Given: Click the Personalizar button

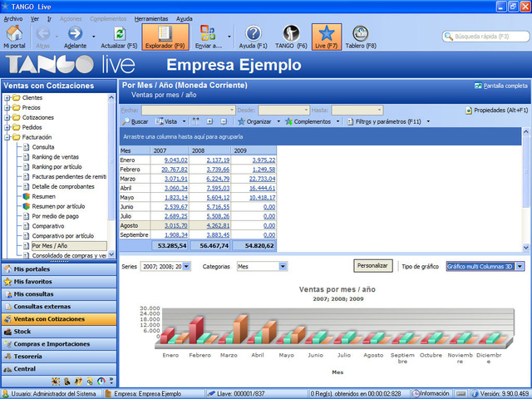Looking at the screenshot, I should point(372,266).
